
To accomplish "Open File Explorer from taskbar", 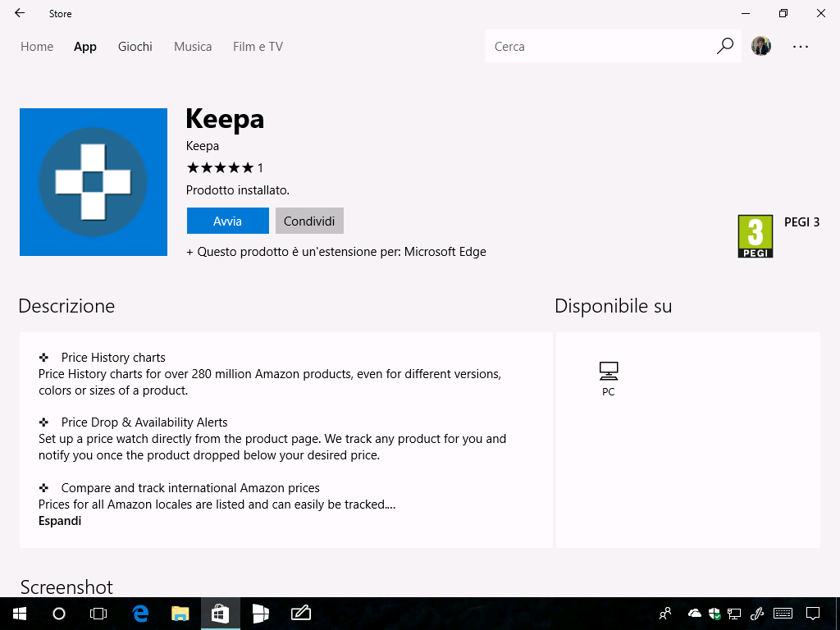I will [x=180, y=614].
